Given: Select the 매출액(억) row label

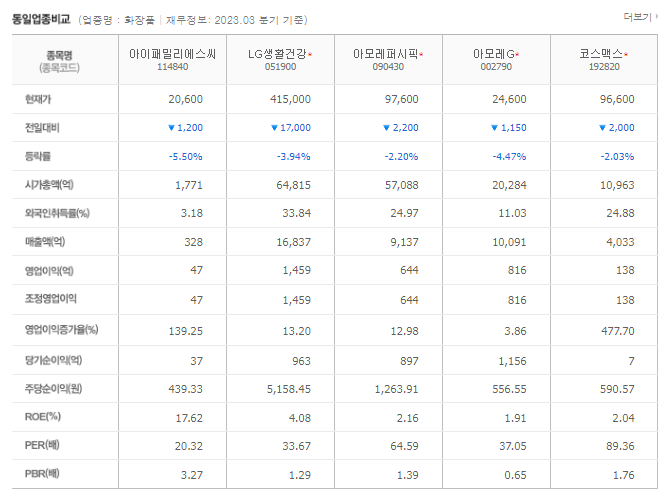Looking at the screenshot, I should click(45, 242).
